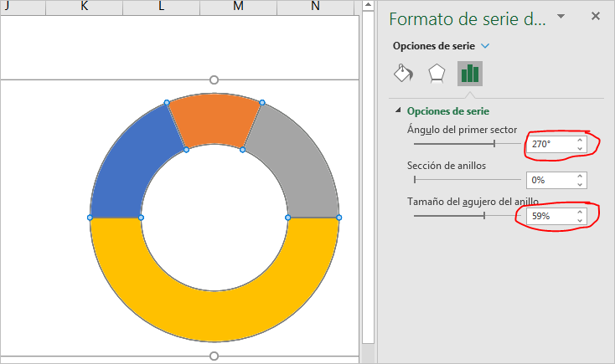Click the vertical scrollbar up arrow

368,5
